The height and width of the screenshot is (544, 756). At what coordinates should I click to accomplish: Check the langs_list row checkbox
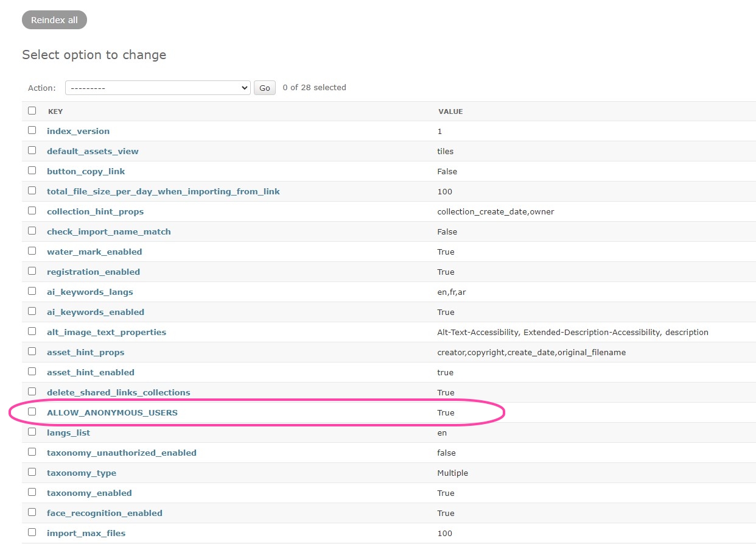pyautogui.click(x=32, y=432)
